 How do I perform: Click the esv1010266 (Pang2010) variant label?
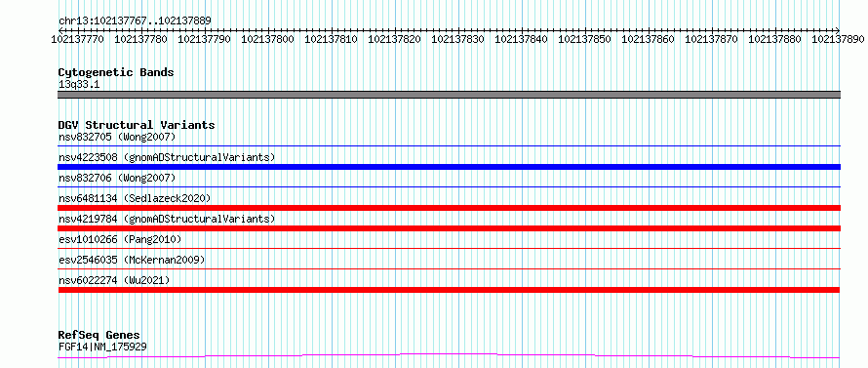pos(120,239)
